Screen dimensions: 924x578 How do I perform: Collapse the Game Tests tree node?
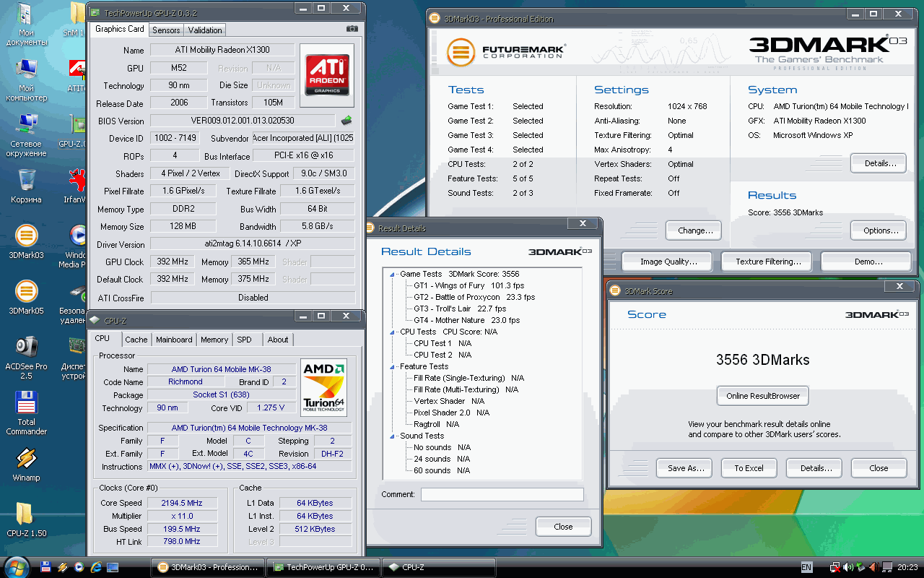pos(393,275)
